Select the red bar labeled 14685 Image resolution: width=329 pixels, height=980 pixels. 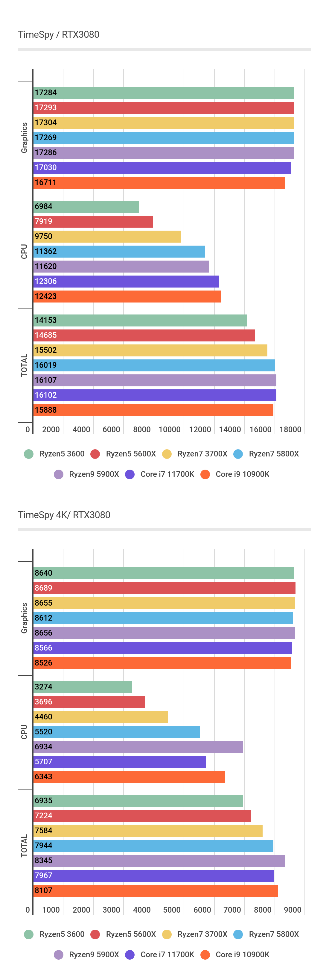click(x=144, y=335)
